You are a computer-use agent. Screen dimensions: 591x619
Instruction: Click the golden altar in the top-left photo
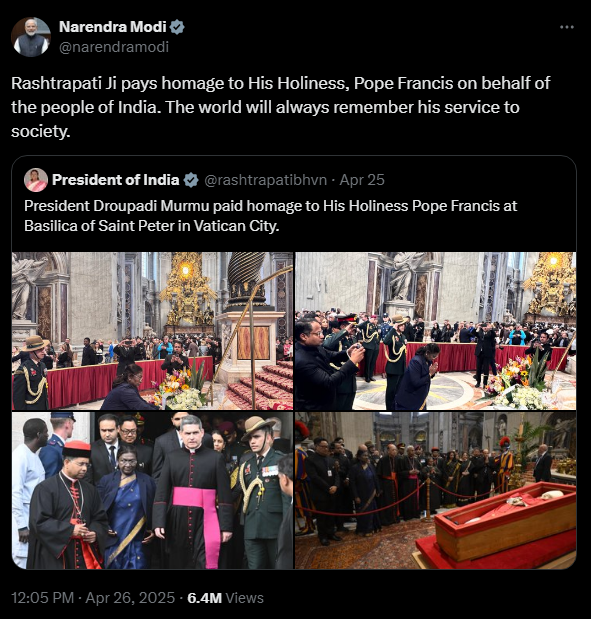[186, 294]
